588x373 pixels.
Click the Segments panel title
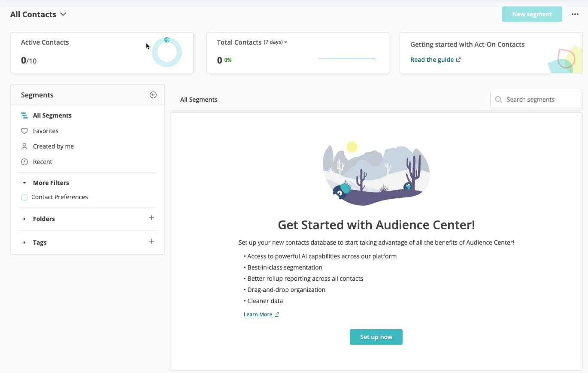coord(37,95)
